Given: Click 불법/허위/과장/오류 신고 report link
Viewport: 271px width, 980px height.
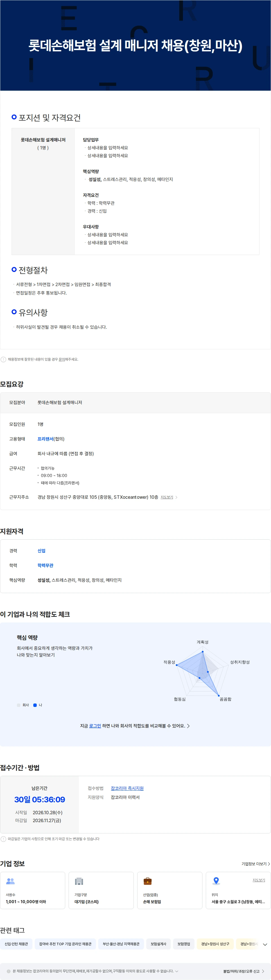Looking at the screenshot, I should 244,971.
